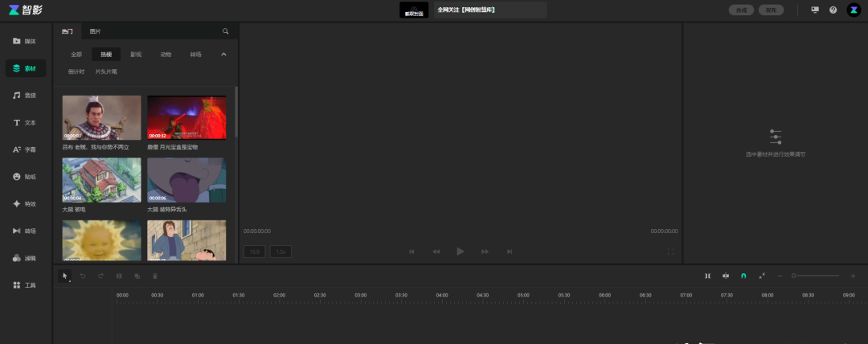
Task: Click the fit timeline to view icon
Action: [762, 276]
